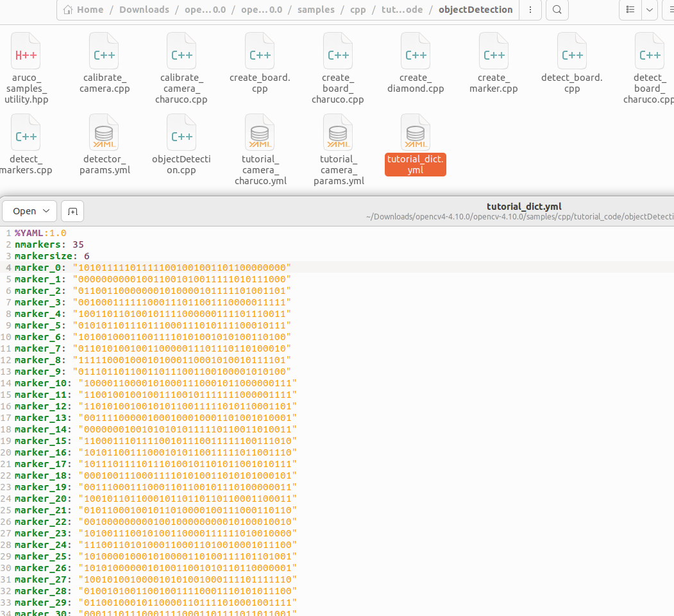Open the Open button dropdown in text editor
The image size is (674, 616).
coord(29,211)
